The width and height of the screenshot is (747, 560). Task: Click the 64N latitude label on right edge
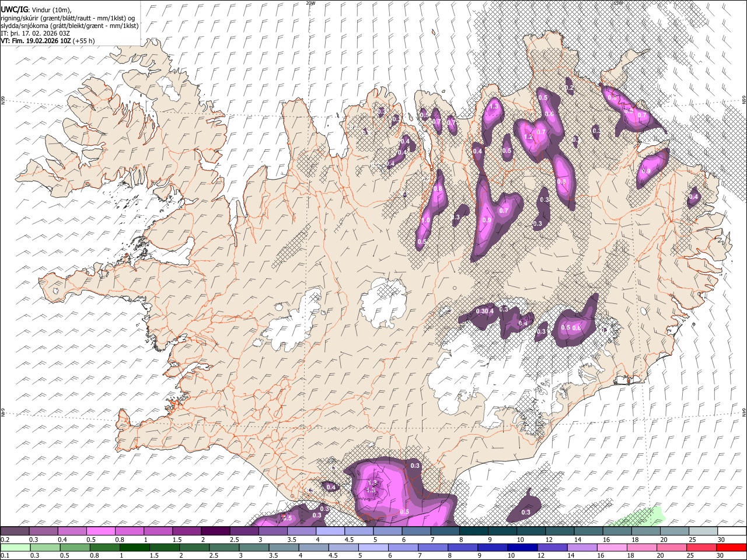point(744,412)
